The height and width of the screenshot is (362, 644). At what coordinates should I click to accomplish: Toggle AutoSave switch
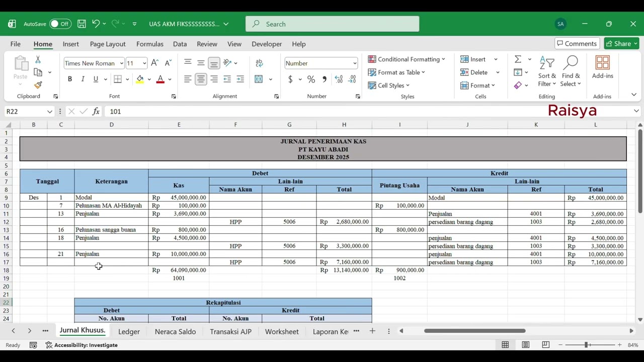pos(60,24)
